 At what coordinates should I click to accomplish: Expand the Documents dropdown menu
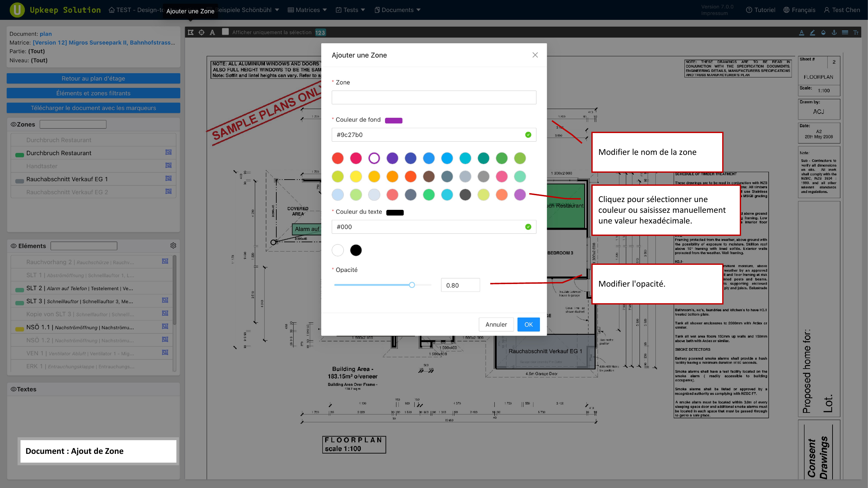(398, 10)
